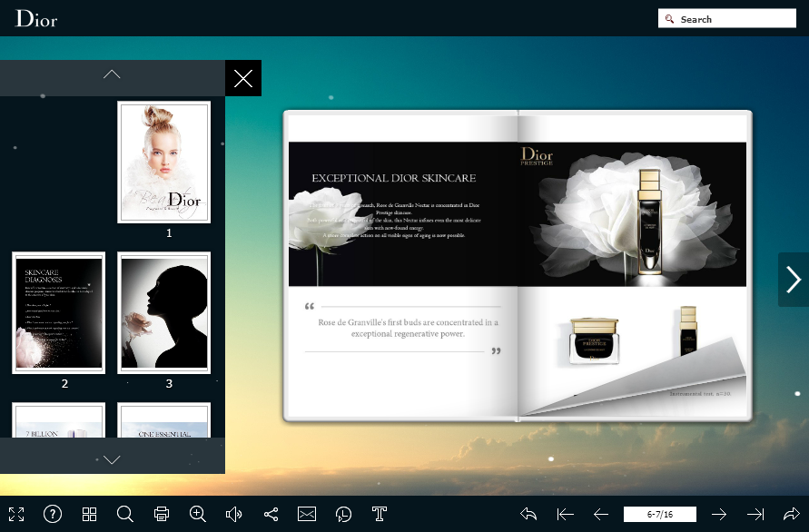This screenshot has width=809, height=532.
Task: Jump to the last page
Action: pos(755,514)
